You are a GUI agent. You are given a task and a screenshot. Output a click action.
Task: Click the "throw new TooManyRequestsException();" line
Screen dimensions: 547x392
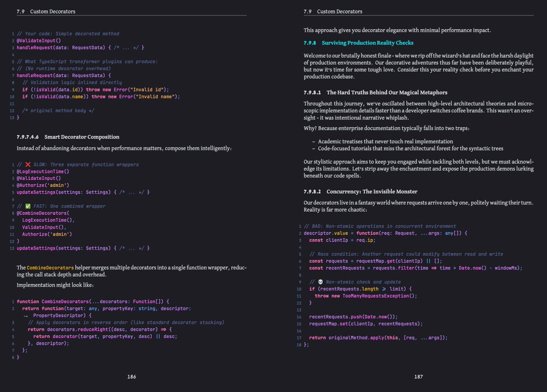366,296
